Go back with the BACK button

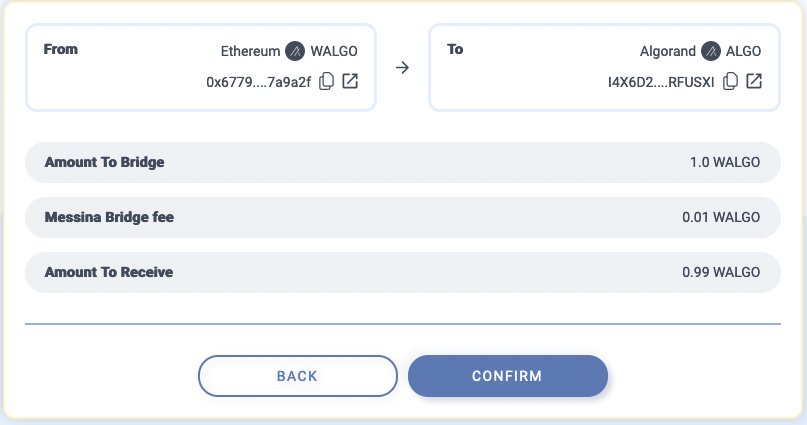[297, 376]
